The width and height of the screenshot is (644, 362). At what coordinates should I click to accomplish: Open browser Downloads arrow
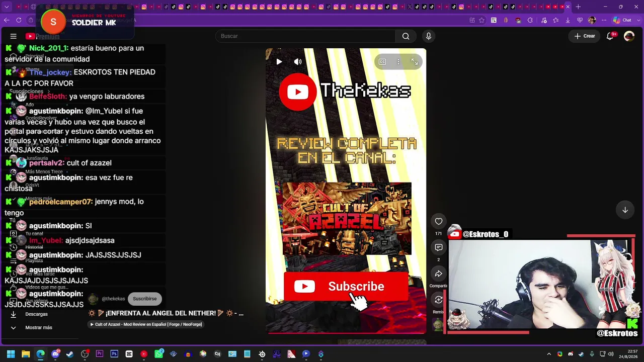[568, 20]
